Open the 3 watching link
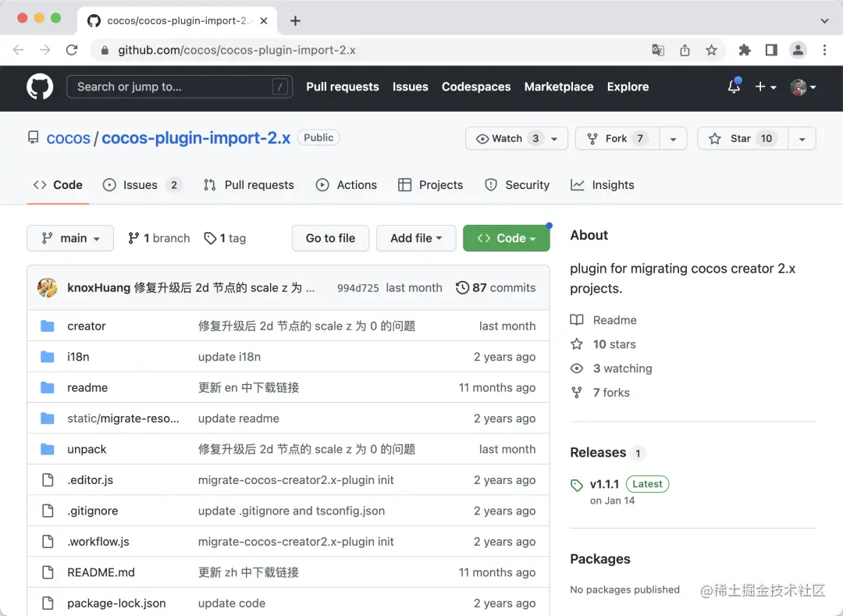The width and height of the screenshot is (843, 616). (x=611, y=369)
